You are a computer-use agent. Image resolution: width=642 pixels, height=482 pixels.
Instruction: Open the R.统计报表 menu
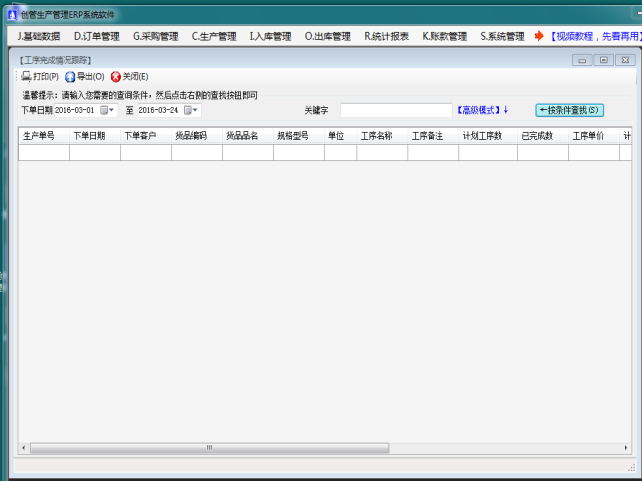386,37
